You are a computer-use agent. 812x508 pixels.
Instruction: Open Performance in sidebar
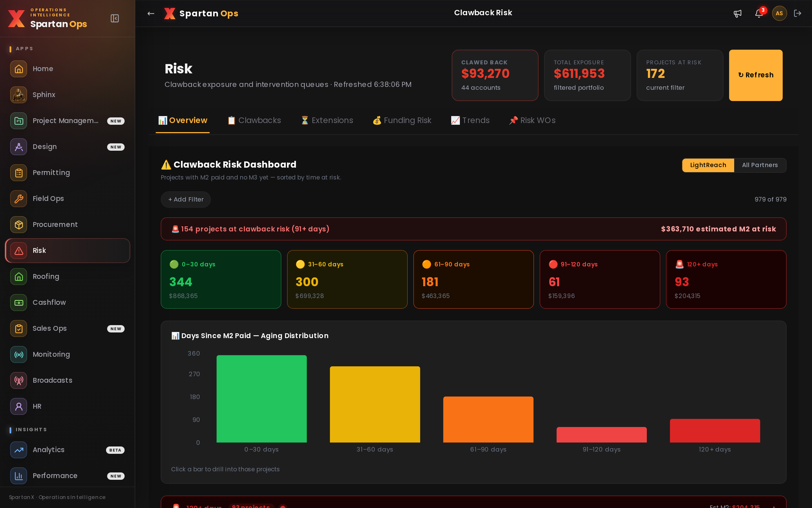[x=67, y=476]
